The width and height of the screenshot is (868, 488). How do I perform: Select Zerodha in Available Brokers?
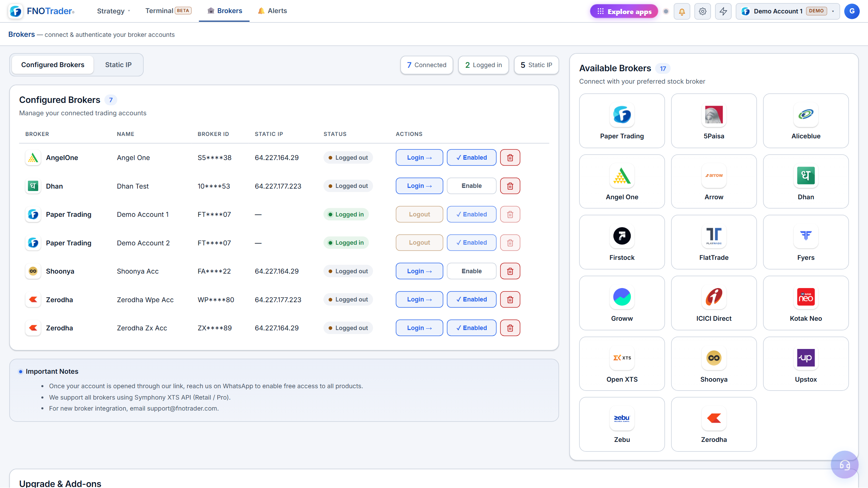point(714,424)
